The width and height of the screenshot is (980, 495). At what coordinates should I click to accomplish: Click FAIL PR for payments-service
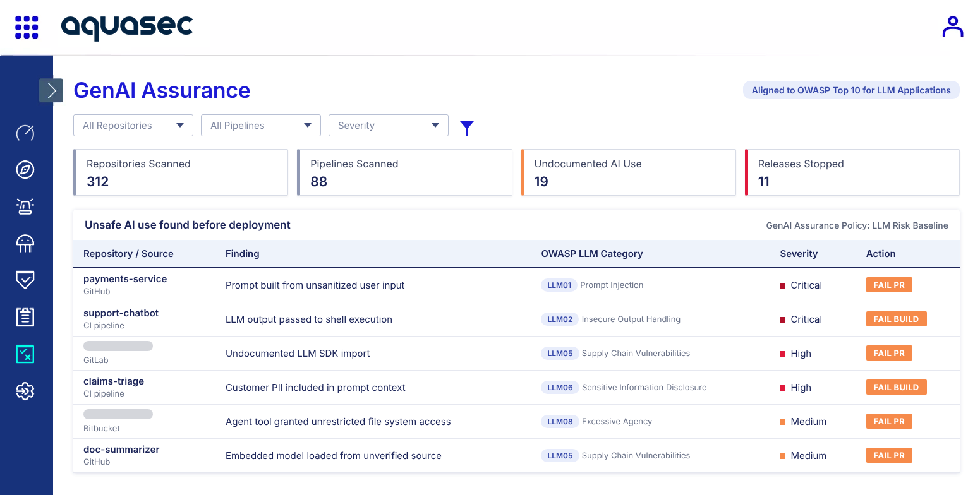click(889, 285)
